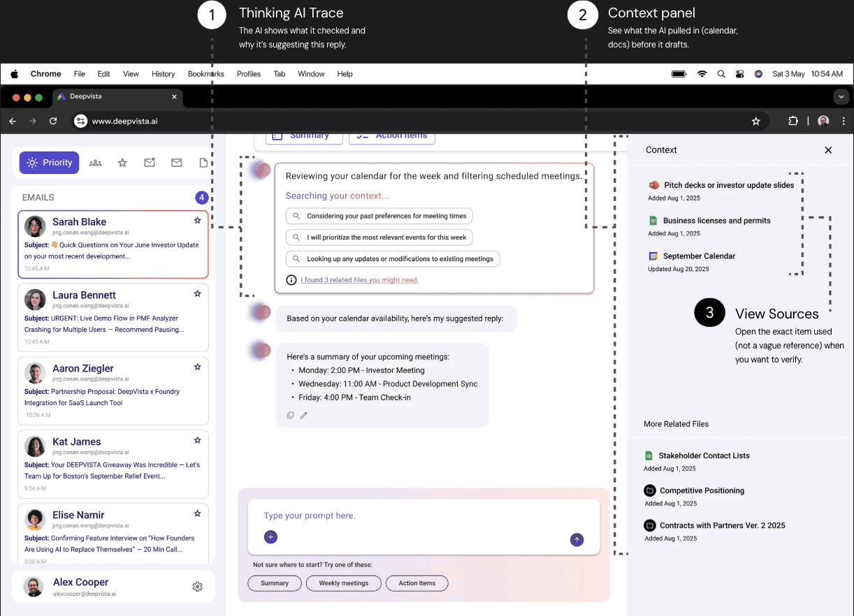Star Laura Bennett's email
Viewport: 854px width, 616px height.
coord(197,294)
